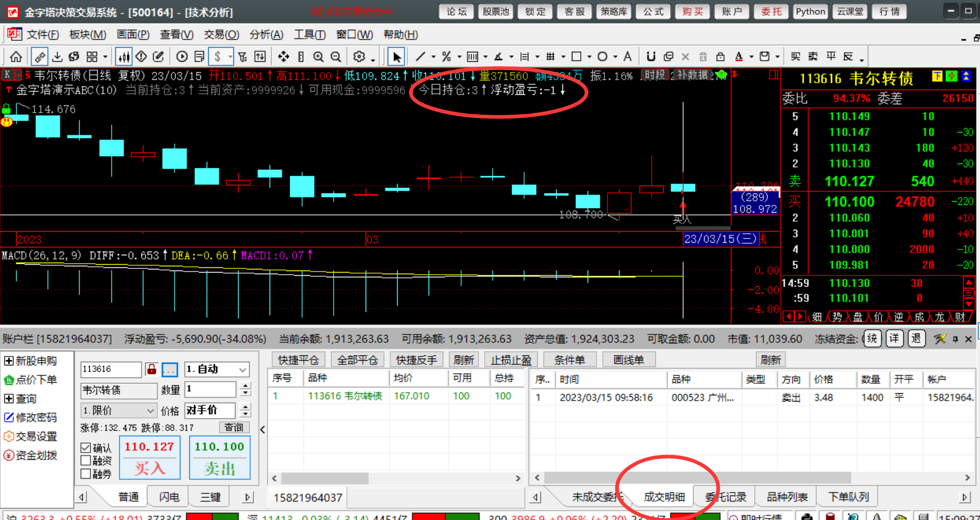Select the line drawing tool
This screenshot has width=980, height=520.
coord(421,57)
